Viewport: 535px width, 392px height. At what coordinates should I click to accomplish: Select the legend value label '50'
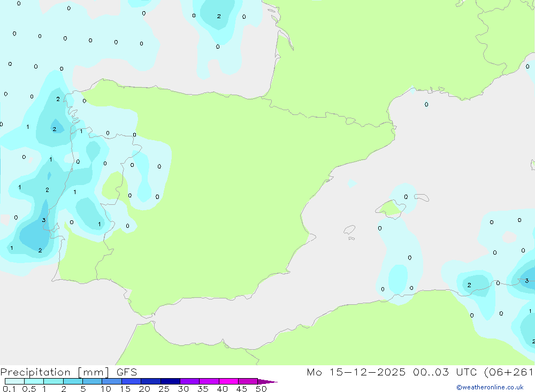click(261, 389)
